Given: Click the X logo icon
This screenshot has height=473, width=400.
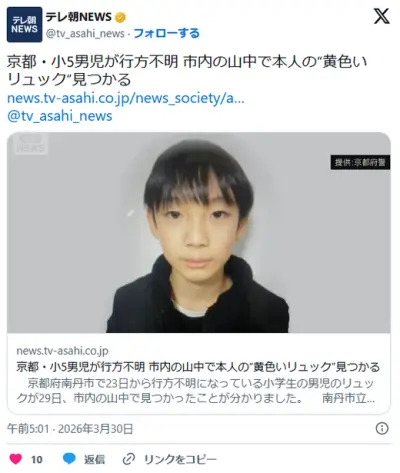Looking at the screenshot, I should click(x=381, y=16).
